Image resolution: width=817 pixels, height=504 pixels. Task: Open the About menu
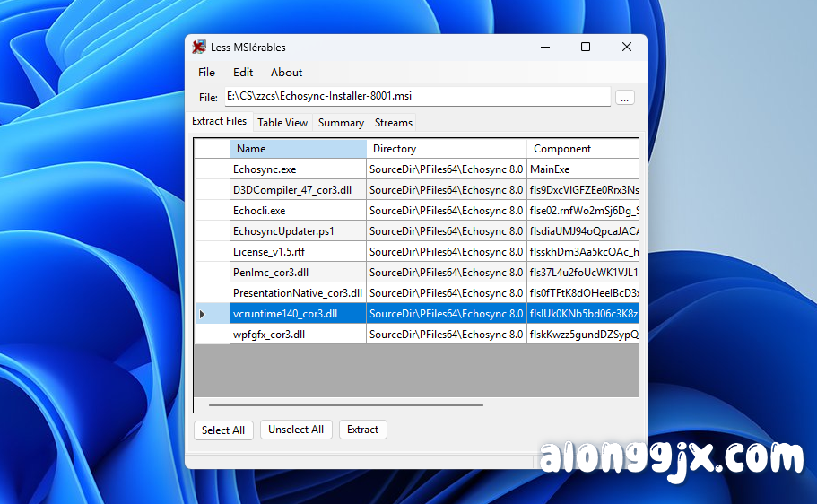[286, 73]
